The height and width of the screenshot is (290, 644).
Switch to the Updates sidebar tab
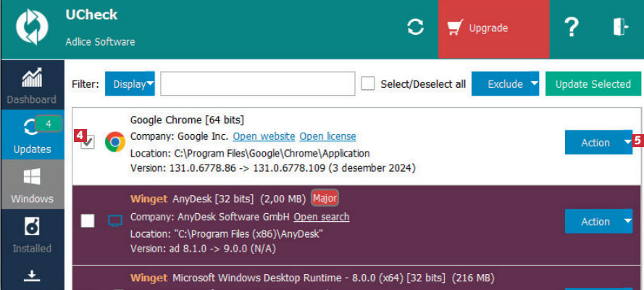pyautogui.click(x=32, y=134)
